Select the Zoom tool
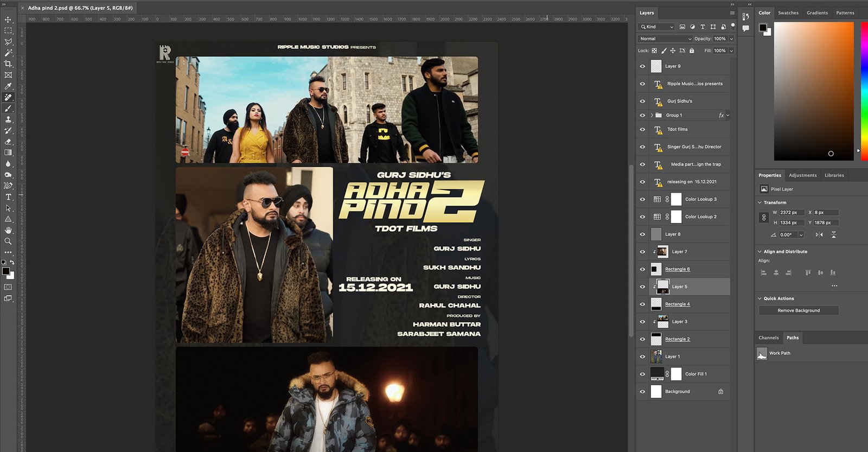The height and width of the screenshot is (452, 868). click(x=8, y=241)
